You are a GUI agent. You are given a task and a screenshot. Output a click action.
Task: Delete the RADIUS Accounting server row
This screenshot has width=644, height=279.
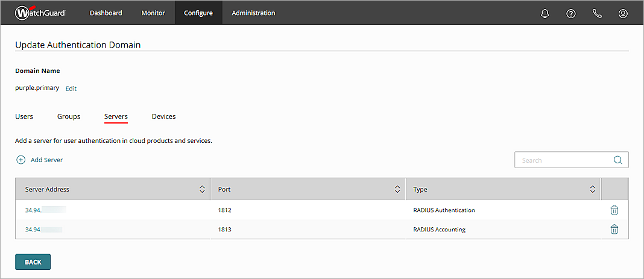pyautogui.click(x=614, y=230)
